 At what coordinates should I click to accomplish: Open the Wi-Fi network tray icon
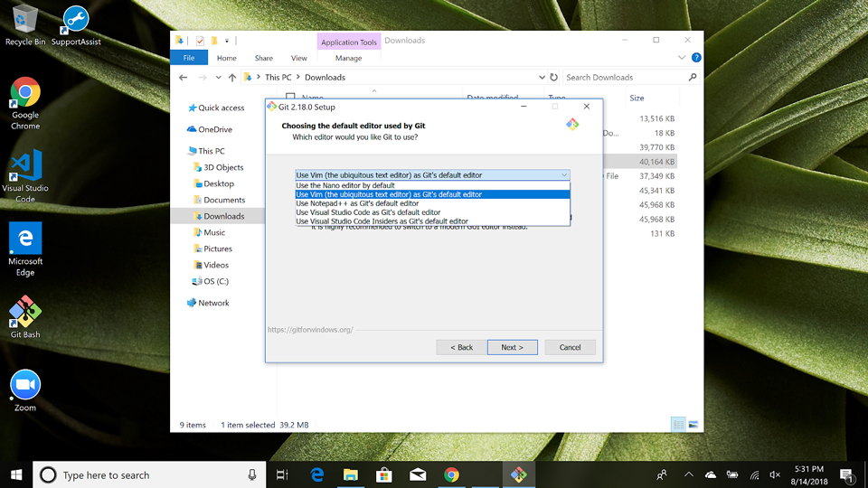click(754, 474)
